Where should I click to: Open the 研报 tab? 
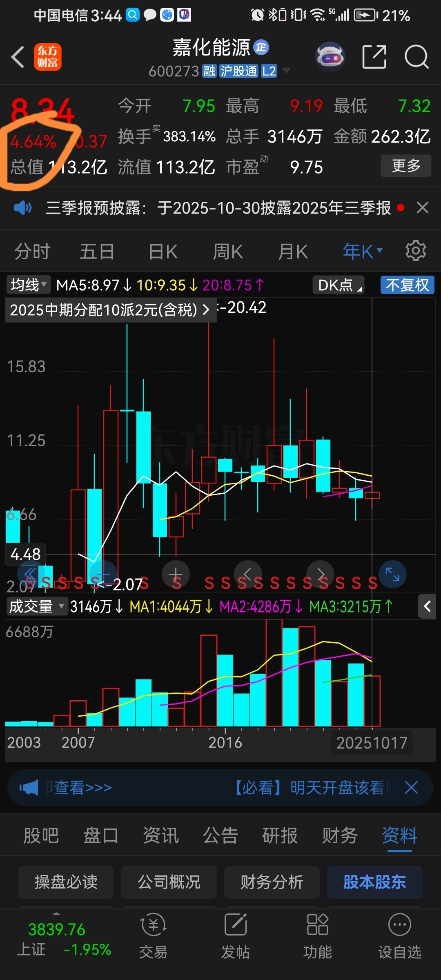coord(280,835)
